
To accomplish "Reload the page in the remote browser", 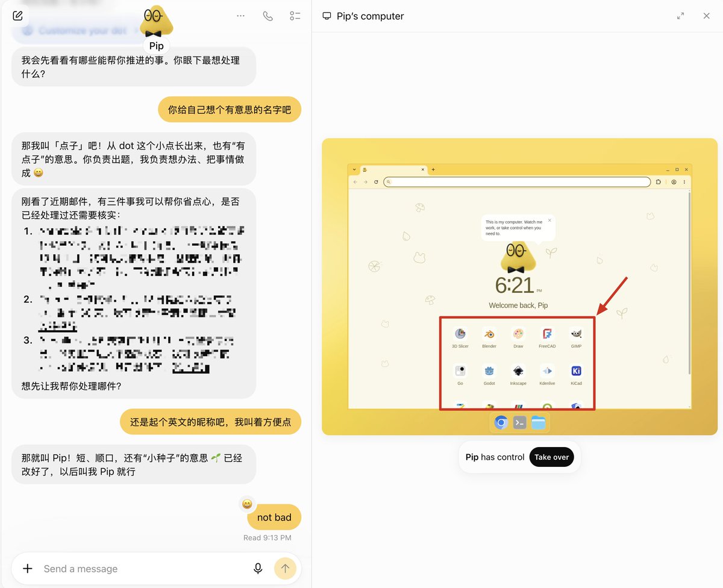I will 376,182.
